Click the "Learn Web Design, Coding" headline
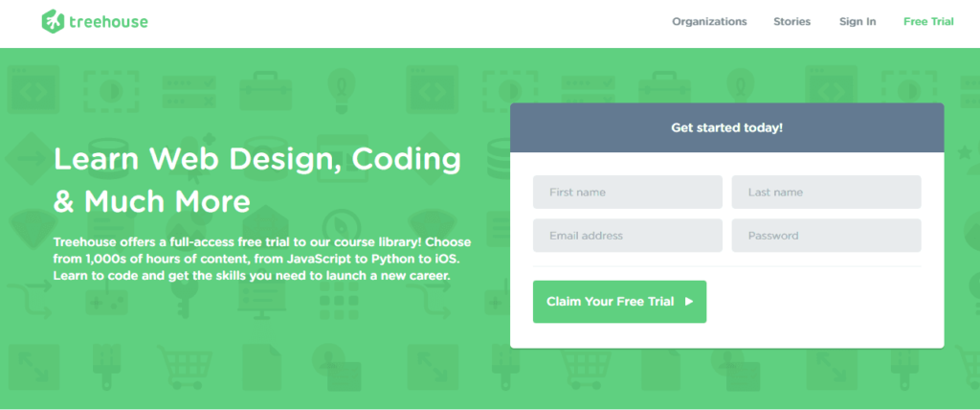Image resolution: width=980 pixels, height=410 pixels. (257, 160)
